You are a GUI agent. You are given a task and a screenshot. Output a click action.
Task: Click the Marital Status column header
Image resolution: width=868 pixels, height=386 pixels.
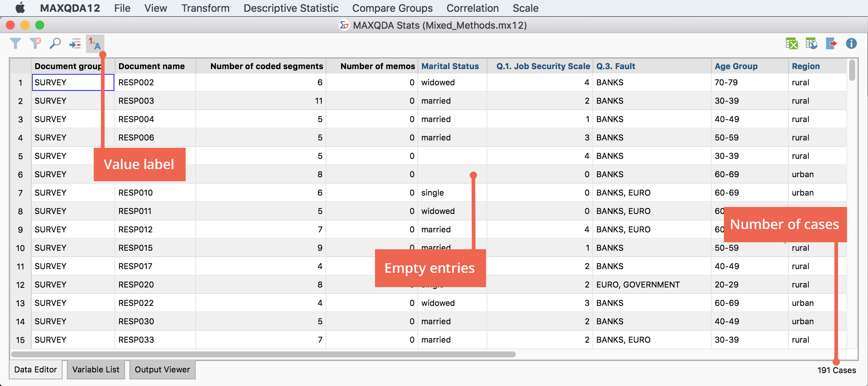pos(450,66)
